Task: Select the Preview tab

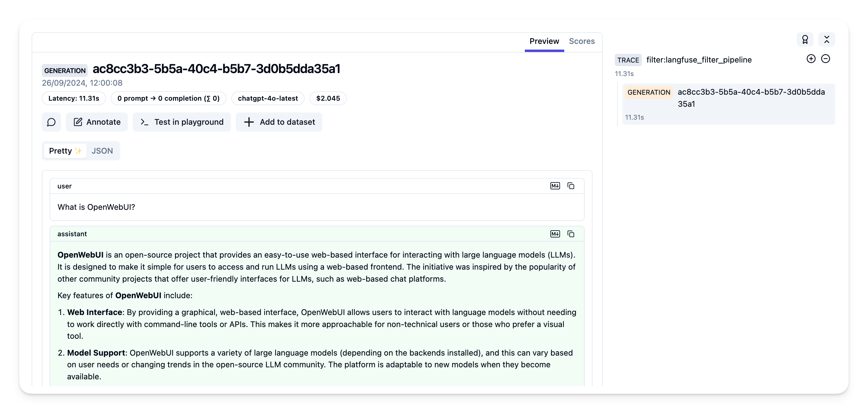Action: [544, 41]
